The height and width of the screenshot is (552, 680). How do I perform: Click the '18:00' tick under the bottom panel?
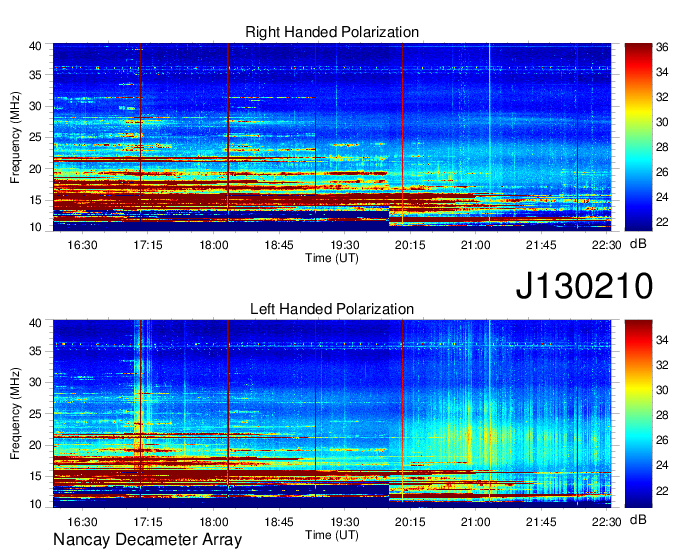(213, 522)
